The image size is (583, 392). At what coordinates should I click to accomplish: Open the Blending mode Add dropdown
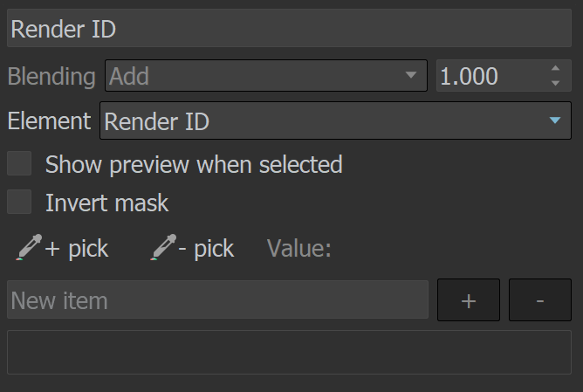click(x=266, y=75)
